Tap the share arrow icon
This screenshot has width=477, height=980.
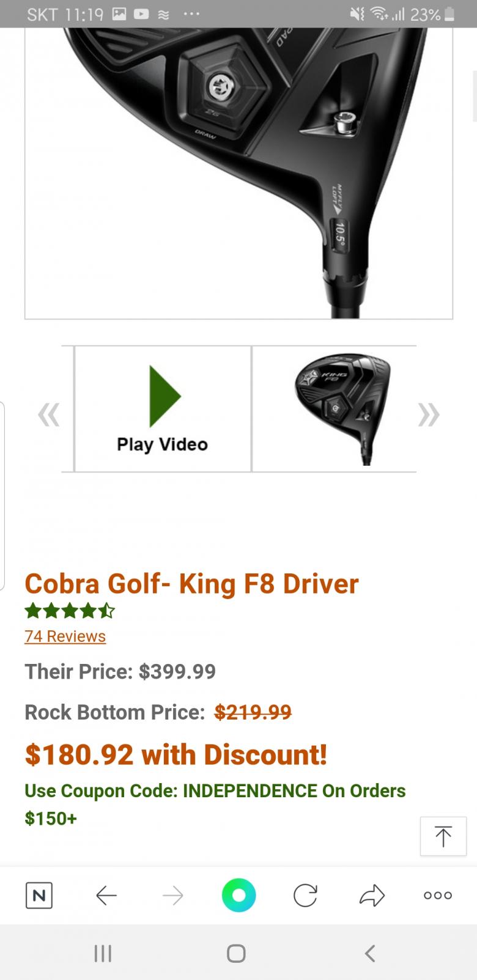click(x=371, y=896)
